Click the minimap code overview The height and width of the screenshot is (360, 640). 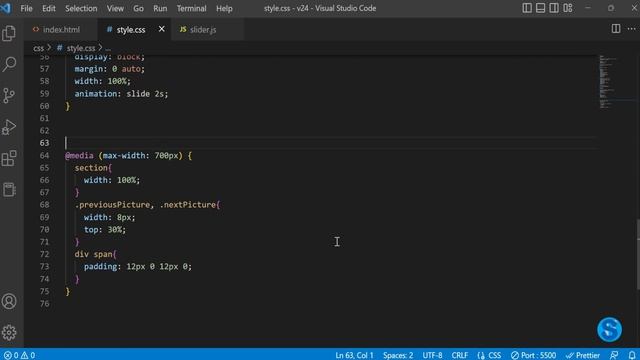click(x=616, y=82)
